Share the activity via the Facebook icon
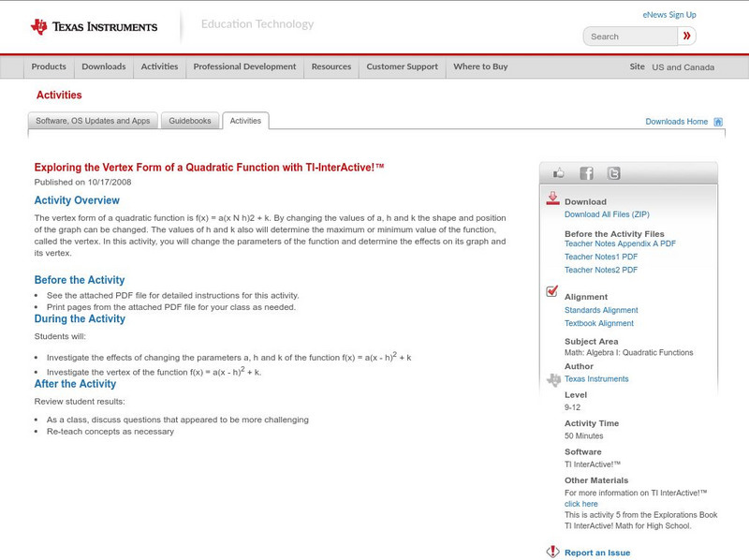Screen dimensions: 749x560 [586, 173]
